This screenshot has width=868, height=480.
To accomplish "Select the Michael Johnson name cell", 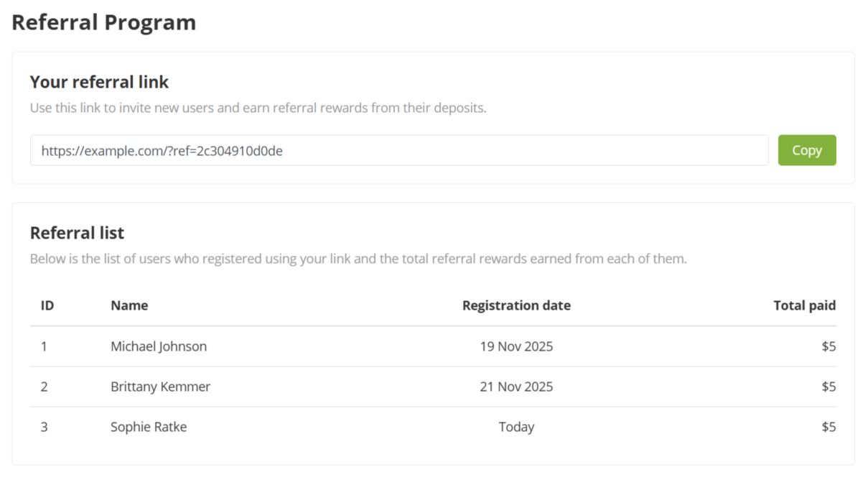I will (x=159, y=346).
